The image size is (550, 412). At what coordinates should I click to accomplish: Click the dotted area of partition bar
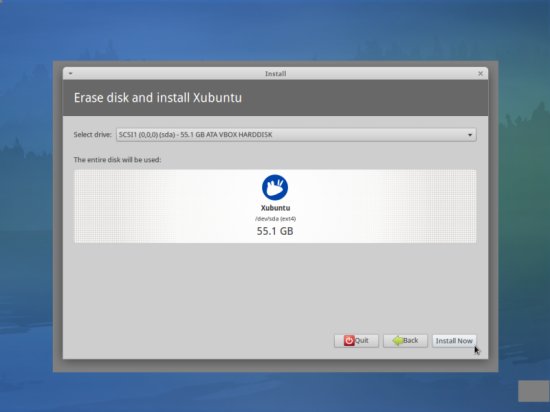pos(140,206)
